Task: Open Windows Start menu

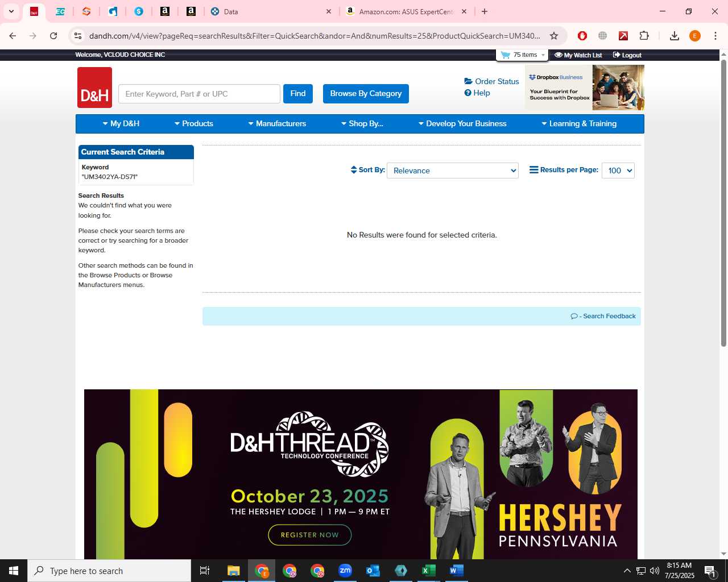Action: (14, 571)
